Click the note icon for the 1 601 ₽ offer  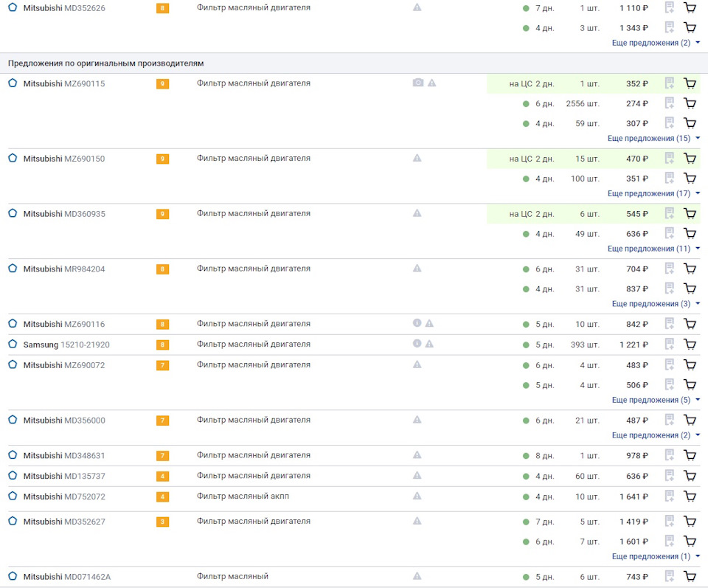[670, 541]
